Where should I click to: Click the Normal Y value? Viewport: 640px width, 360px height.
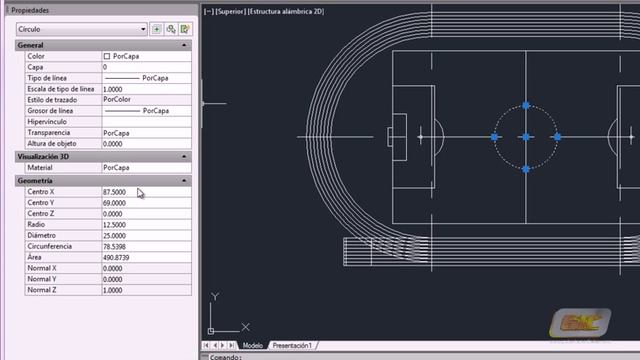tap(146, 280)
